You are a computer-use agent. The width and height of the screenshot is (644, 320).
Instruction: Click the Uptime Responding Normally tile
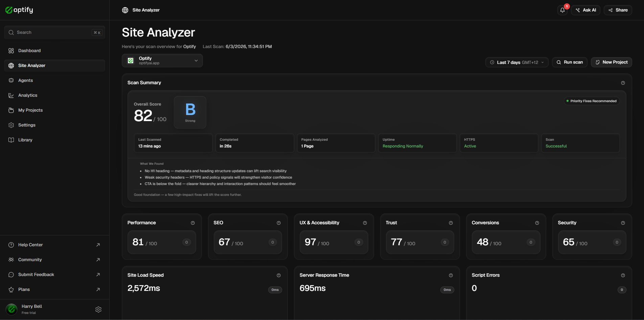(x=417, y=143)
